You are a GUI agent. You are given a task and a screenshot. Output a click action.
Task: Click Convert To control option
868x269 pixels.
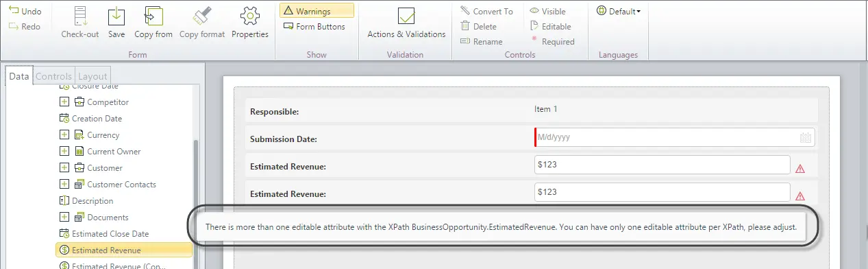[x=486, y=11]
